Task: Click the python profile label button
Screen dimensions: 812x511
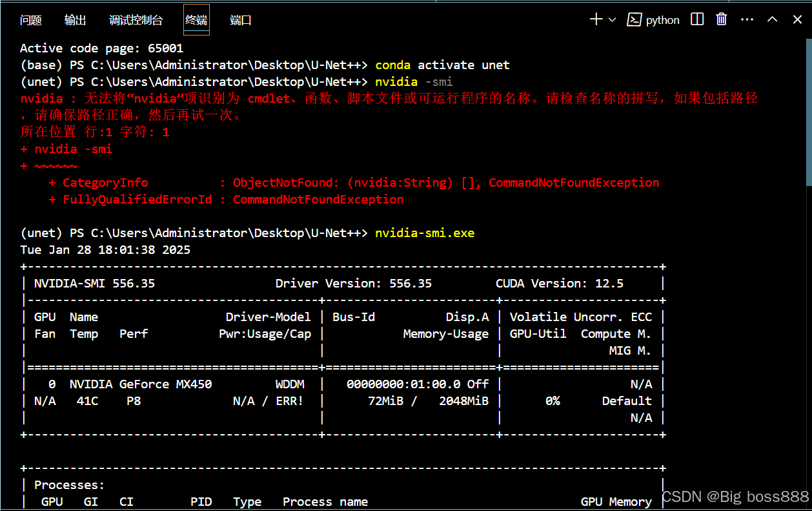Action: [x=662, y=19]
